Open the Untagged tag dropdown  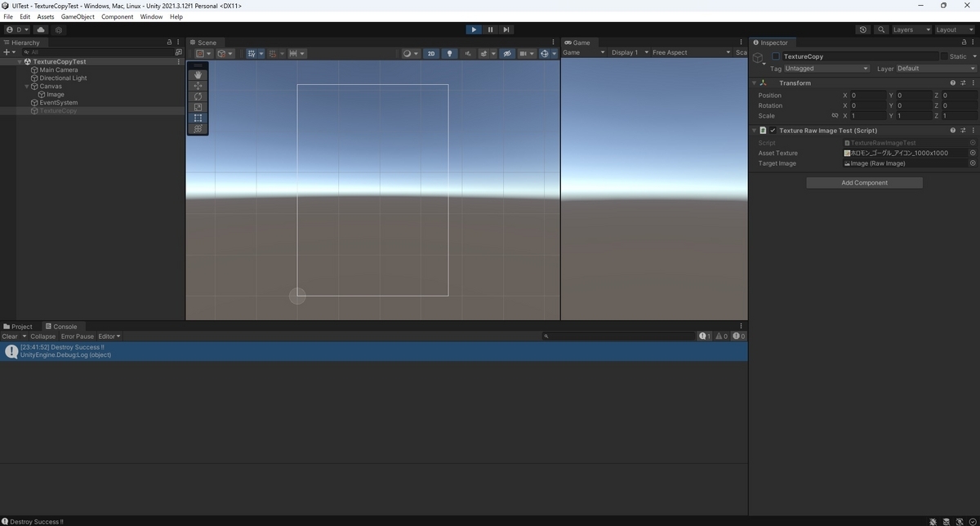coord(825,69)
